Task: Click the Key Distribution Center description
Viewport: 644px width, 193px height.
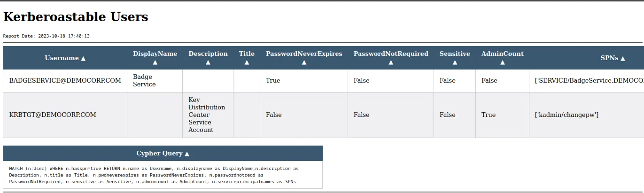Action: point(207,115)
